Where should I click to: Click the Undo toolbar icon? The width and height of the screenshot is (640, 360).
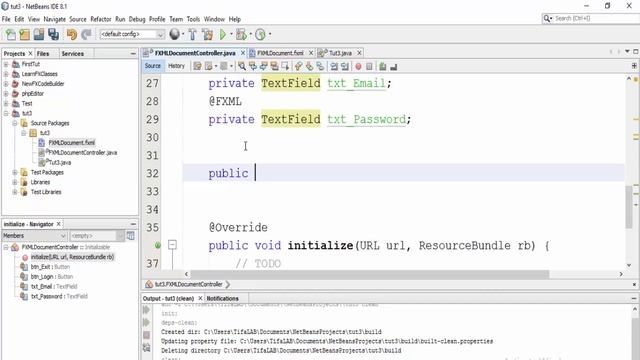click(x=72, y=34)
